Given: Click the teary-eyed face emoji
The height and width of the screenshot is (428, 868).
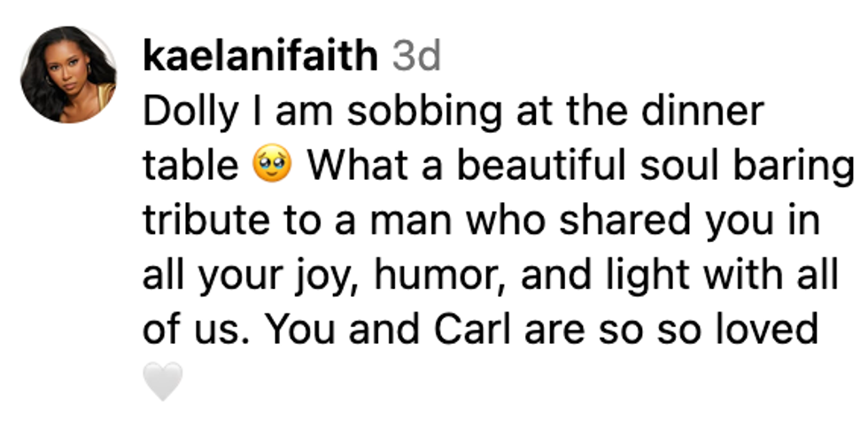Looking at the screenshot, I should click(x=272, y=167).
